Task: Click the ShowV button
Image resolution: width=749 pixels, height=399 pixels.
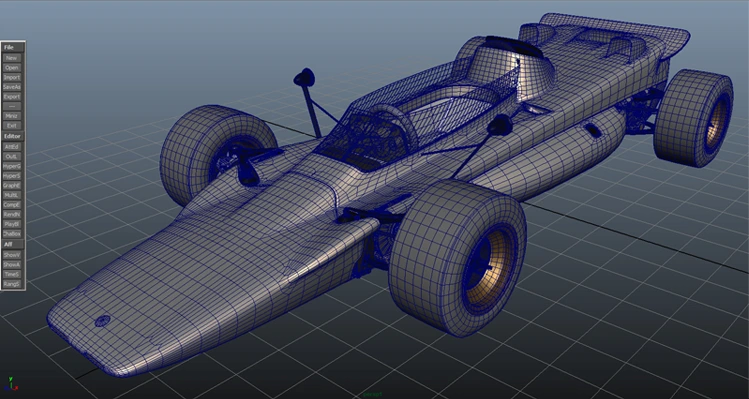Action: click(x=11, y=255)
